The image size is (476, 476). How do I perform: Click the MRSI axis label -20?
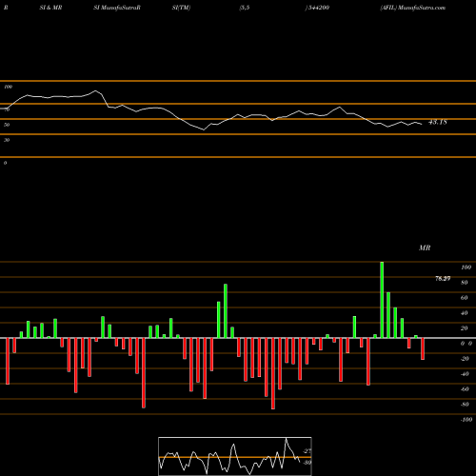click(x=465, y=359)
